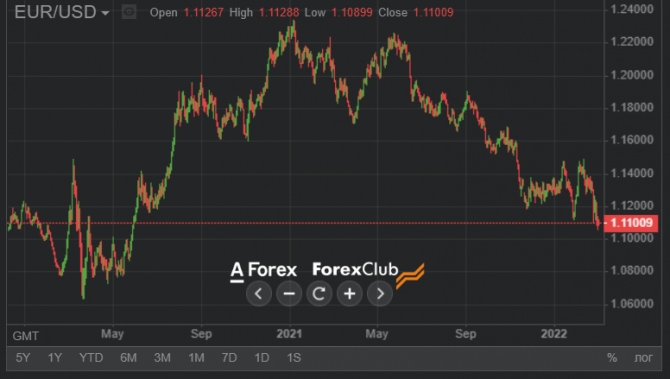Set the range to 1S
Screen dimensions: 670x379
pyautogui.click(x=294, y=358)
